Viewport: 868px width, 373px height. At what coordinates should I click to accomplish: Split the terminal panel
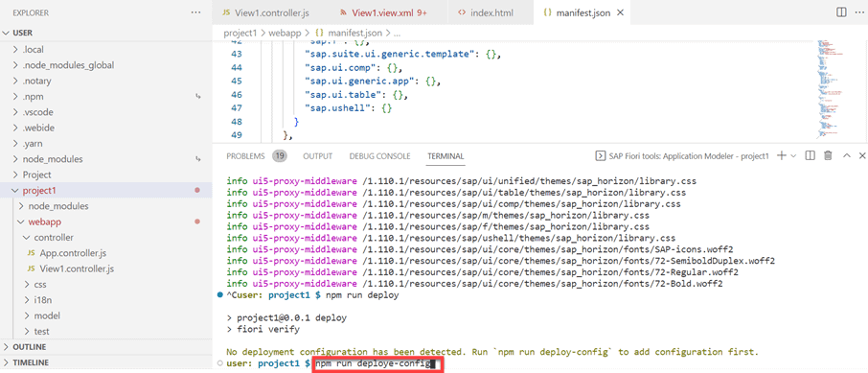pyautogui.click(x=810, y=155)
